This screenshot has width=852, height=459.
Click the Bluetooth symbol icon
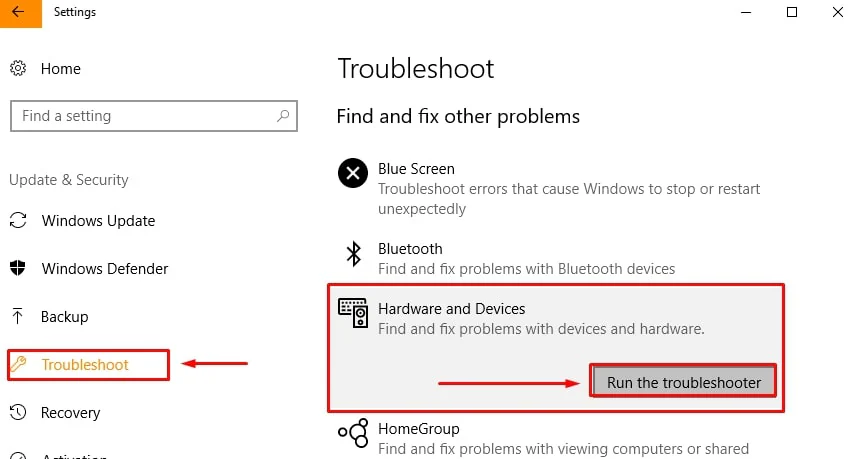coord(352,254)
